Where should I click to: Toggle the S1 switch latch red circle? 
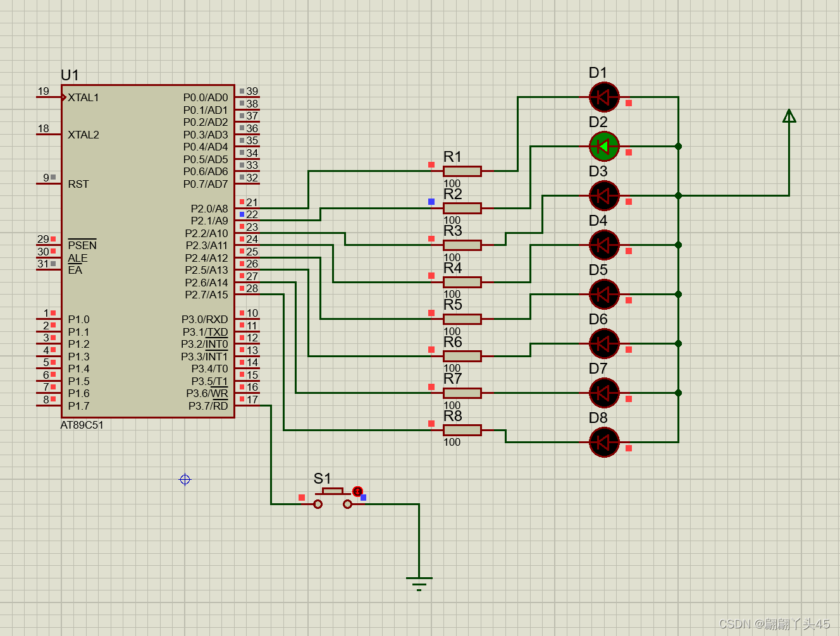coord(357,491)
